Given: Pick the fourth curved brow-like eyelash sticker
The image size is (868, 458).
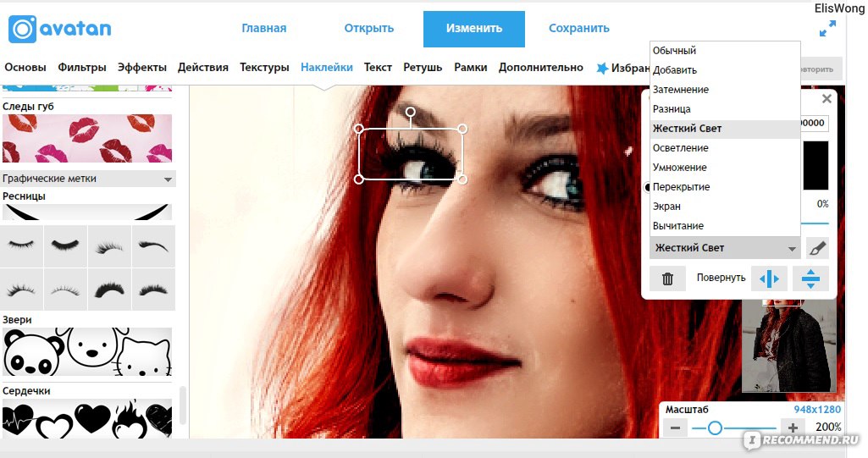Looking at the screenshot, I should click(153, 246).
